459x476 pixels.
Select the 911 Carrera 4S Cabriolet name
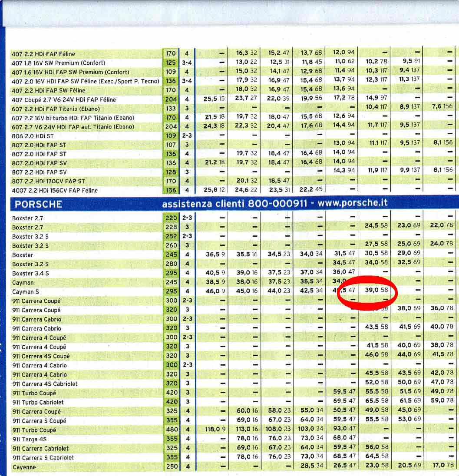45,384
